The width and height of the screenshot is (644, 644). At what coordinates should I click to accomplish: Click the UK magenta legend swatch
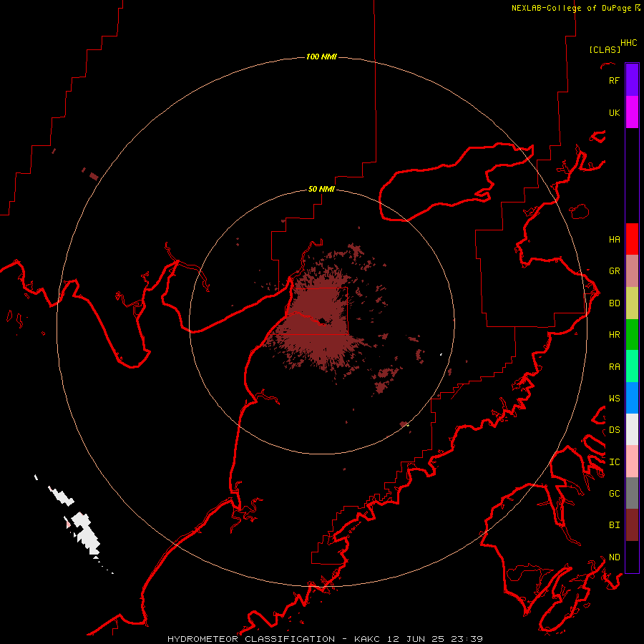tap(632, 112)
